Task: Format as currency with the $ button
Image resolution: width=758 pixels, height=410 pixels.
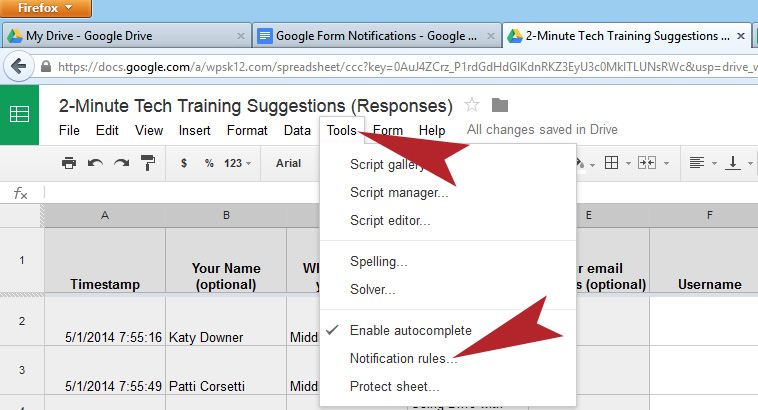Action: [184, 163]
